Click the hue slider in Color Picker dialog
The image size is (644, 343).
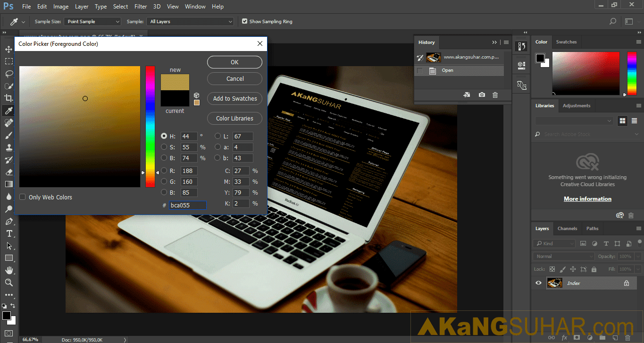(x=150, y=127)
